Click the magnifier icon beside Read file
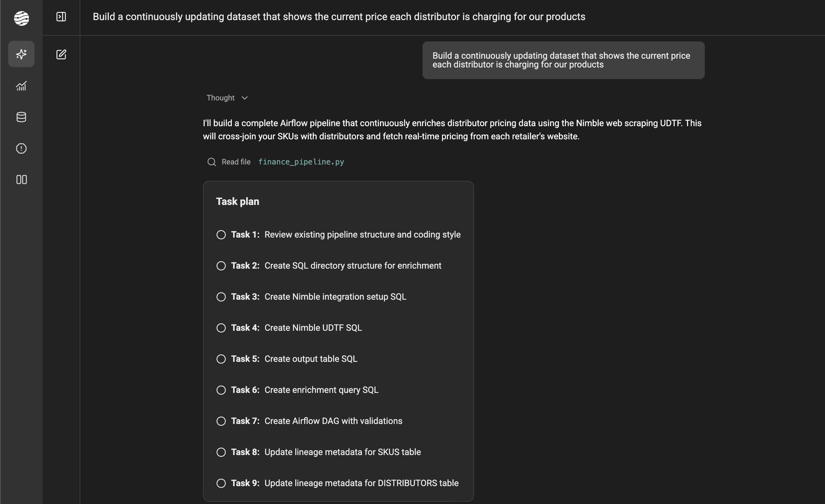825x504 pixels. click(212, 162)
